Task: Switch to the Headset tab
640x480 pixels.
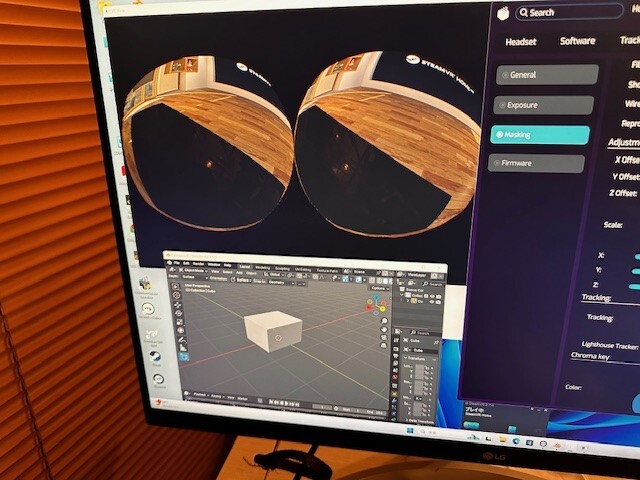Action: click(520, 42)
